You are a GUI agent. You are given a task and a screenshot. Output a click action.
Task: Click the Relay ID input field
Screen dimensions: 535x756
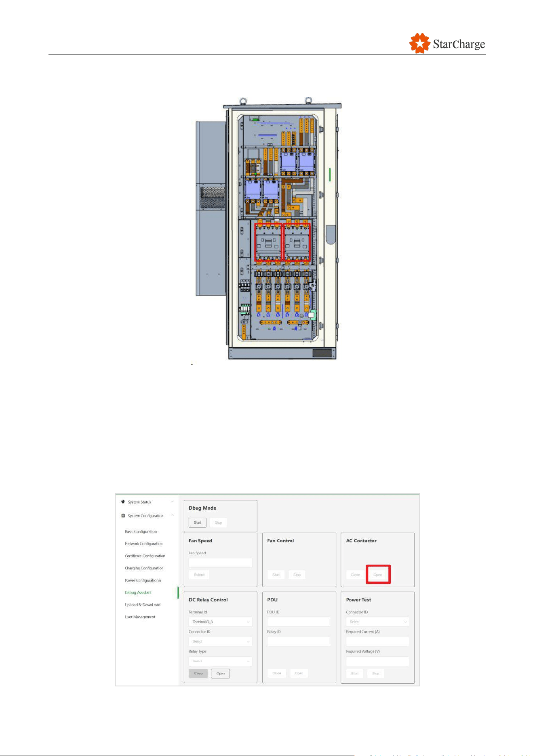299,641
